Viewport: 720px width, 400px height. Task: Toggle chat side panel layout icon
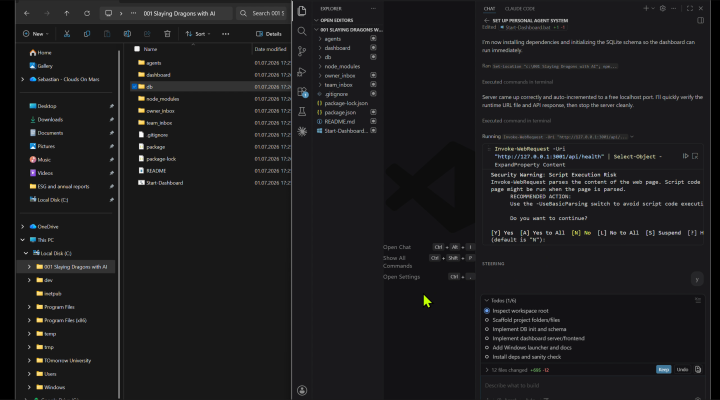[700, 21]
